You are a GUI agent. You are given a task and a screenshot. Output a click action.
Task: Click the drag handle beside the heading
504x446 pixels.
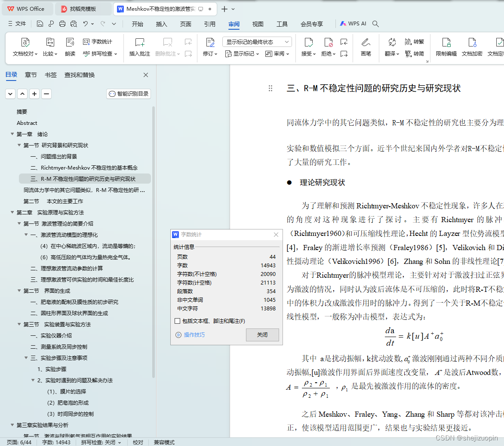click(x=270, y=88)
